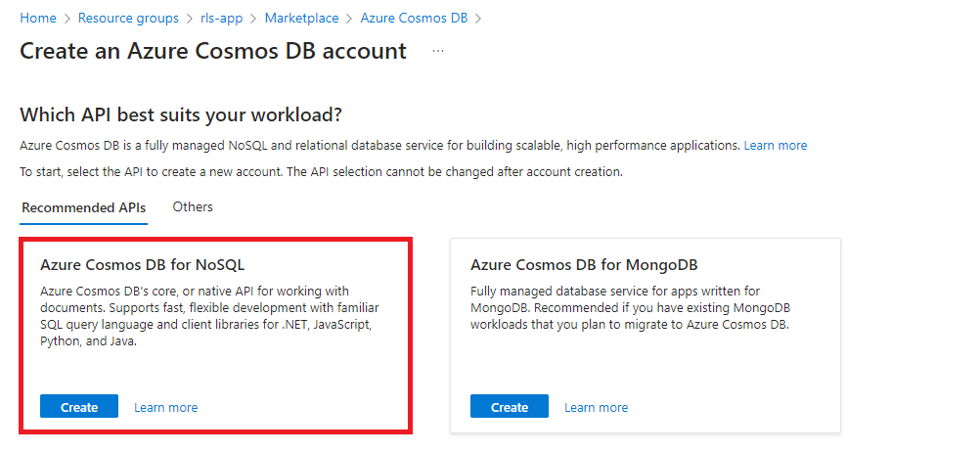980x452 pixels.
Task: Switch to the Others tab
Action: (x=193, y=207)
